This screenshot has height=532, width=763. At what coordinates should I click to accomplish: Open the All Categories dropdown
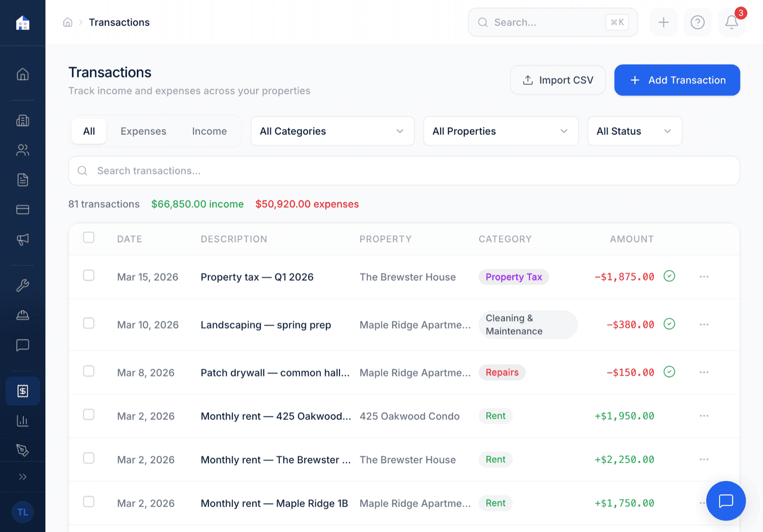(332, 131)
